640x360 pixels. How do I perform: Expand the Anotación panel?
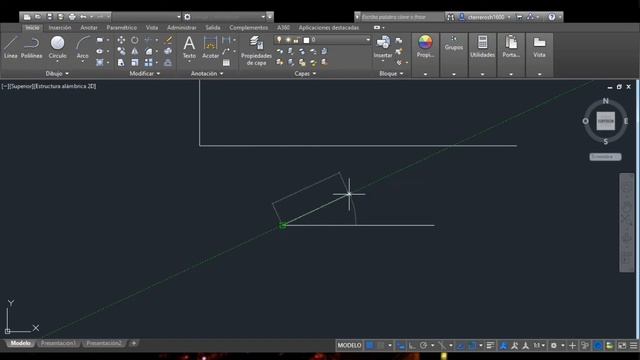(207, 73)
